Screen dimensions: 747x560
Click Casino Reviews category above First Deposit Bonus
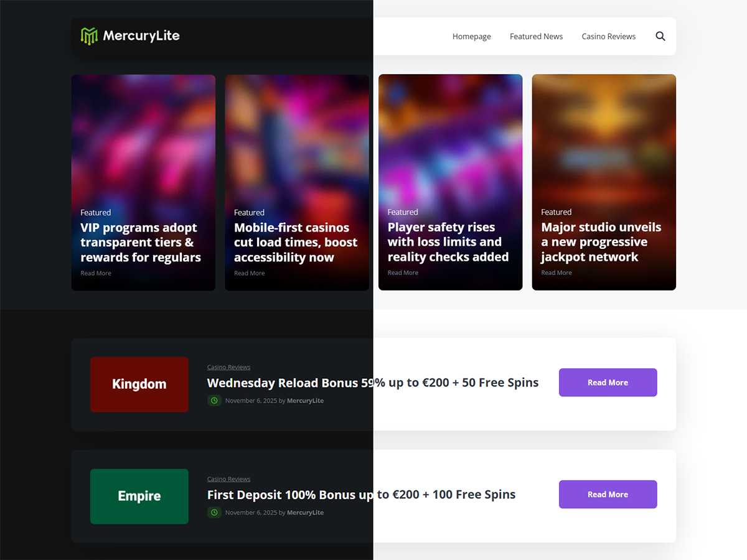tap(228, 479)
